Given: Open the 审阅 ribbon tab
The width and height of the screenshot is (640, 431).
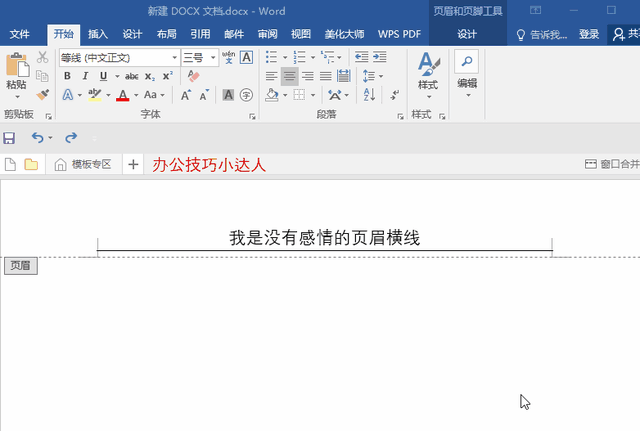Looking at the screenshot, I should tap(267, 34).
